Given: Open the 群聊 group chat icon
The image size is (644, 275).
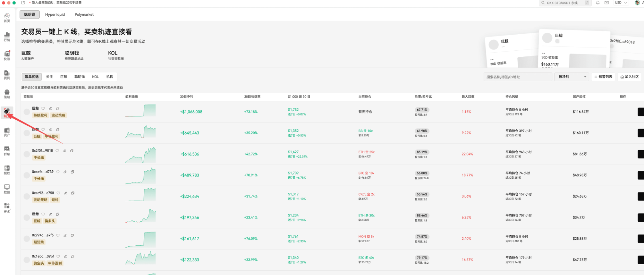Looking at the screenshot, I should [x=7, y=151].
